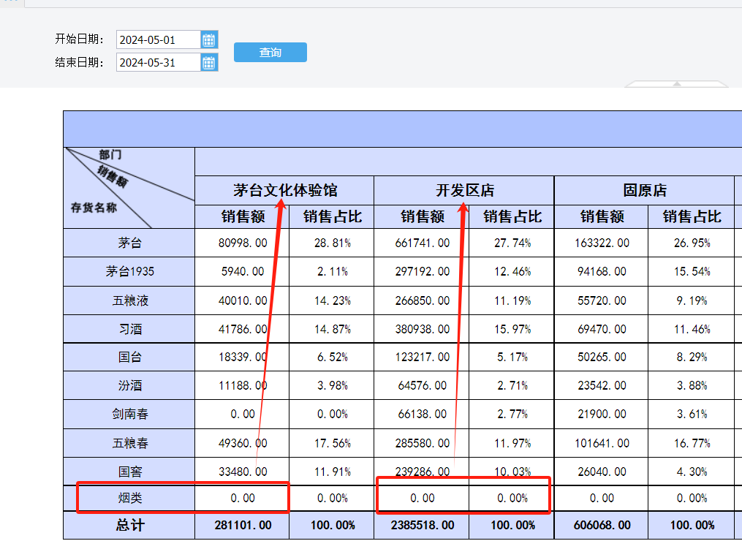Click the cell with value 80998.00
742x560 pixels.
point(242,243)
